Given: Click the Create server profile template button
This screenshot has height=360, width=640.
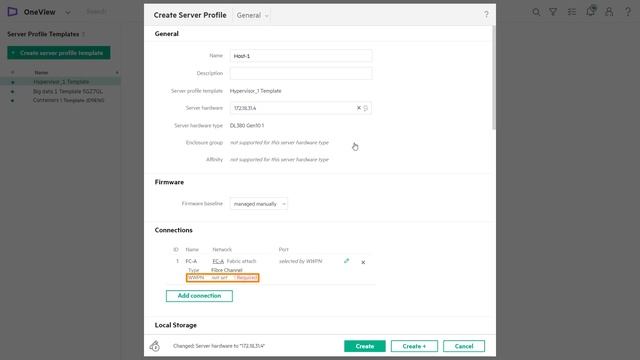Looking at the screenshot, I should (59, 53).
